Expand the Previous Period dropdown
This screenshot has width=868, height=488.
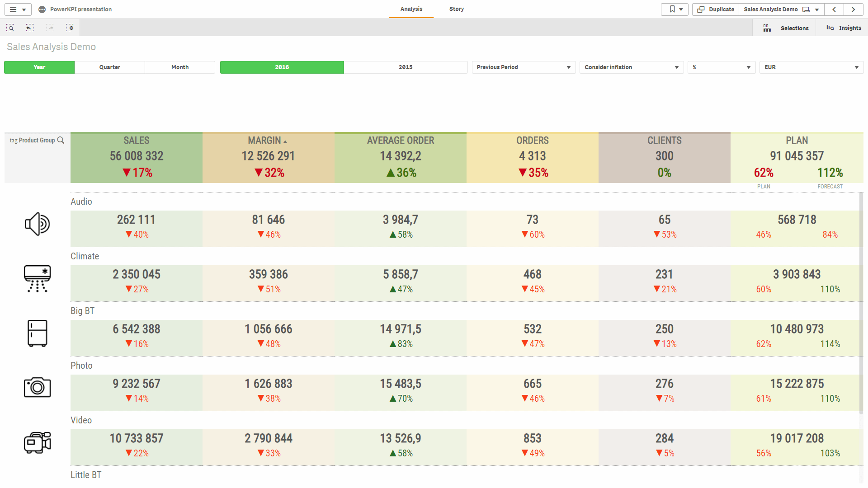coord(524,67)
